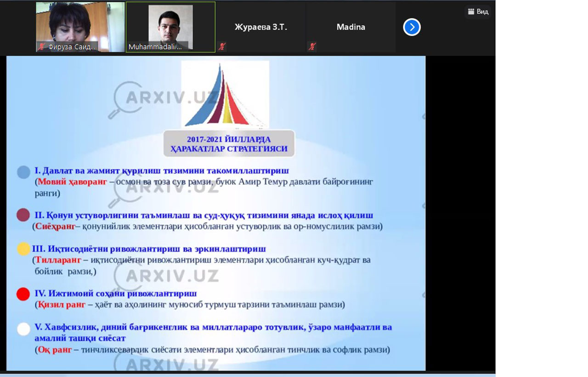Click the grid icon beside Вид
The height and width of the screenshot is (377, 588).
tap(471, 11)
